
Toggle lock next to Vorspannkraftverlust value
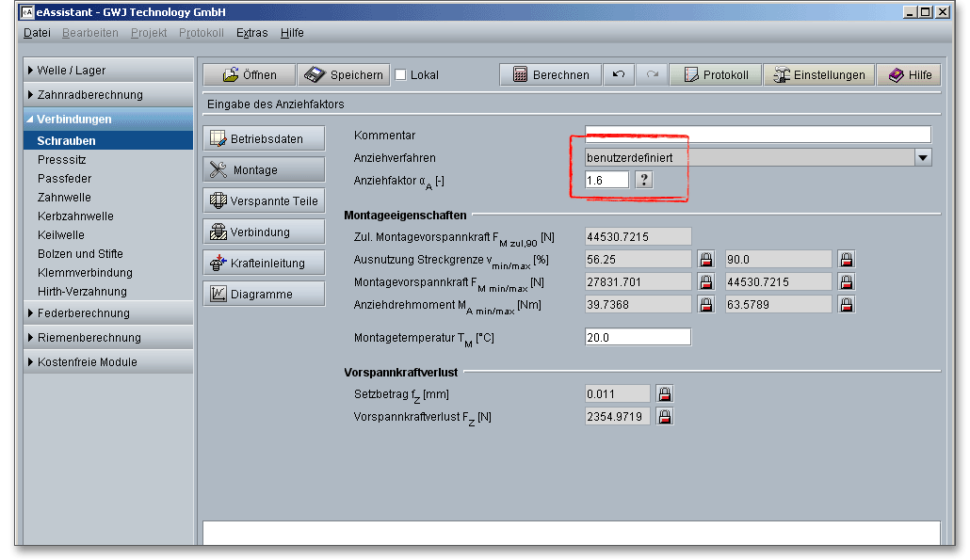pos(665,416)
